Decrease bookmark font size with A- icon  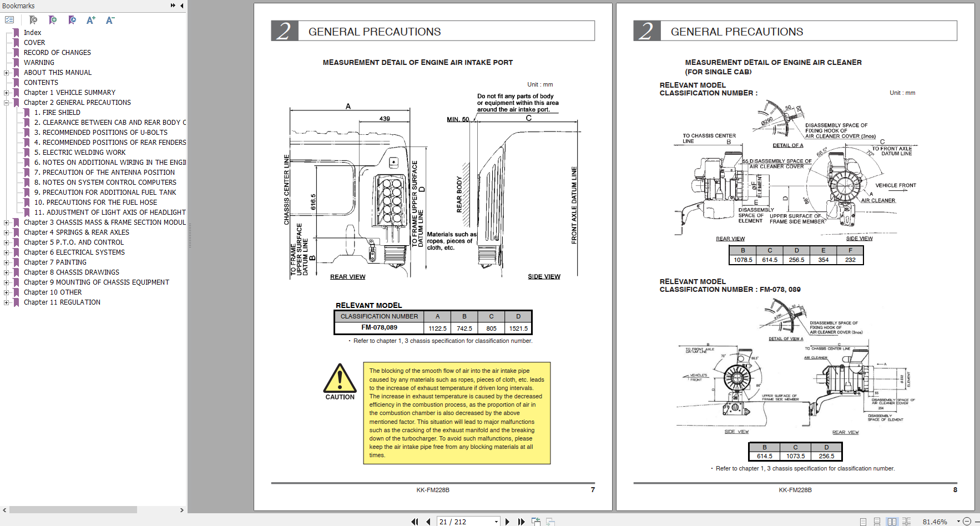click(110, 20)
